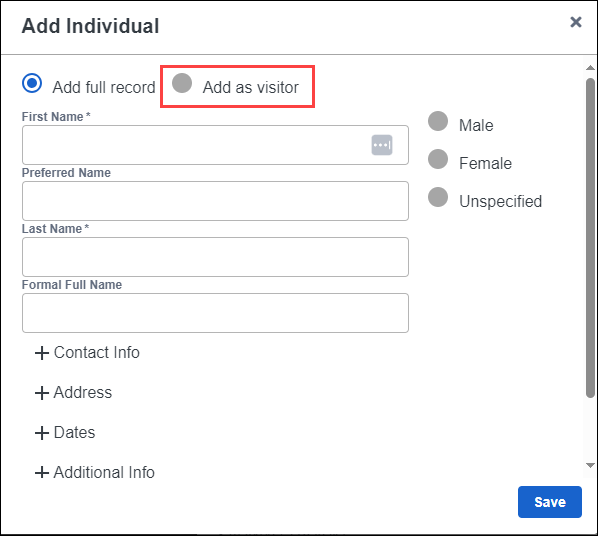Click the scrollbar down arrow

coord(590,465)
